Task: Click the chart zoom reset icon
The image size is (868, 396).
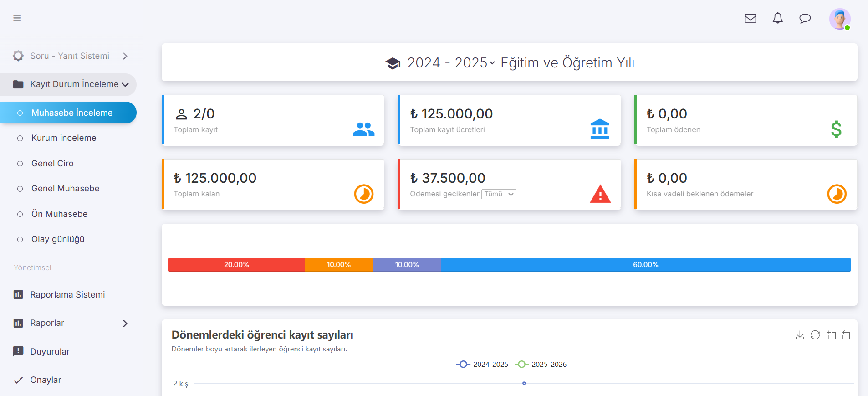Action: 846,335
